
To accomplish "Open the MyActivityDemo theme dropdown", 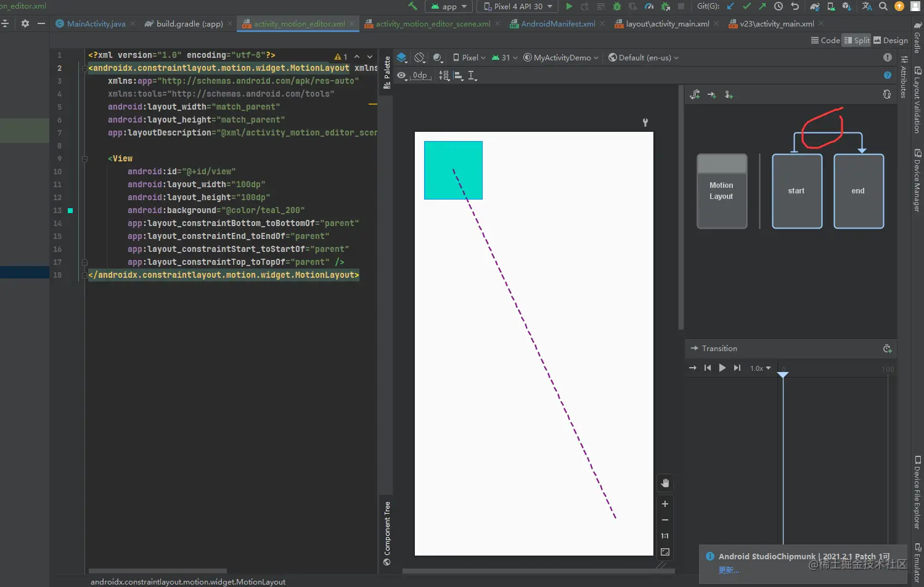I will pos(561,57).
